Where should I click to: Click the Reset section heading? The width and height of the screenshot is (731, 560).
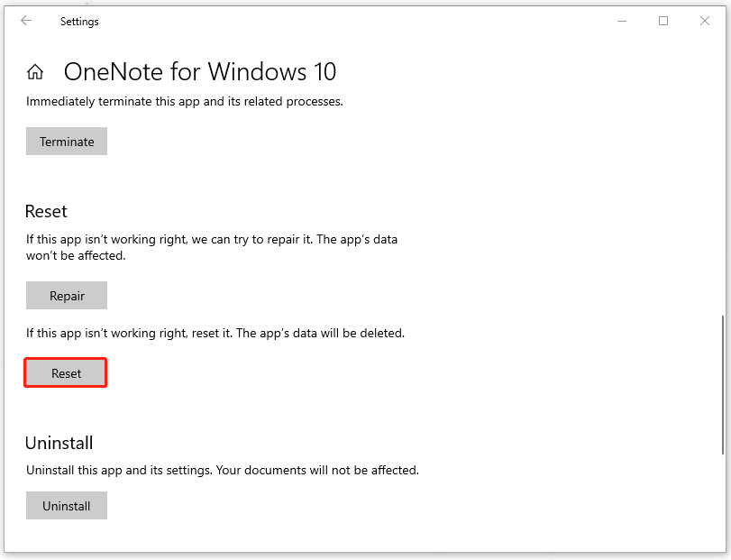[x=46, y=211]
